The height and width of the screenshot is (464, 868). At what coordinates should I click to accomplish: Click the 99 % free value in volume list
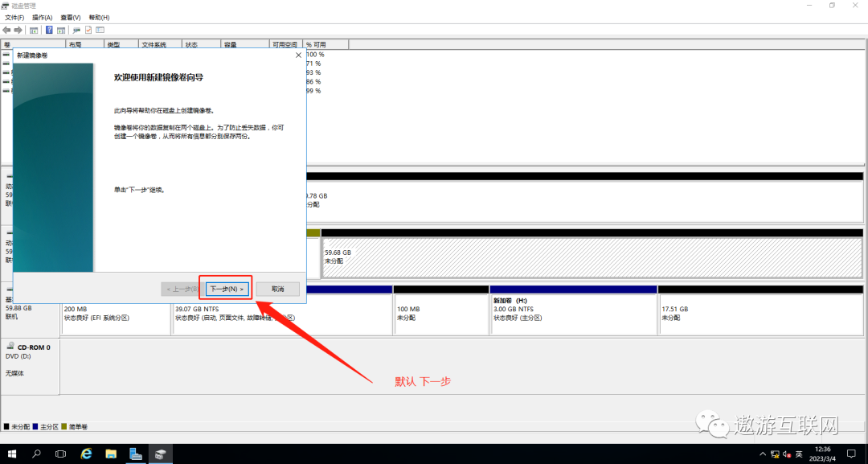tap(314, 91)
